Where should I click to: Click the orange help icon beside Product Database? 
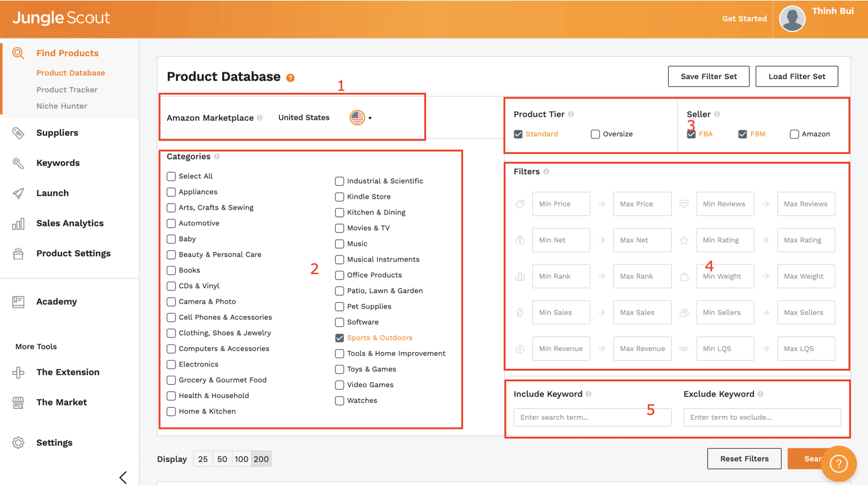coord(290,78)
